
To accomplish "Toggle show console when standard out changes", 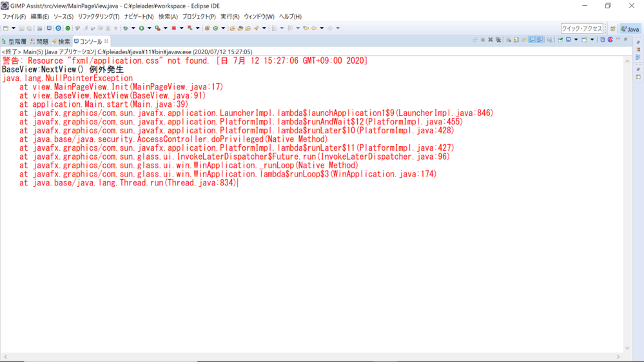I will tap(532, 39).
